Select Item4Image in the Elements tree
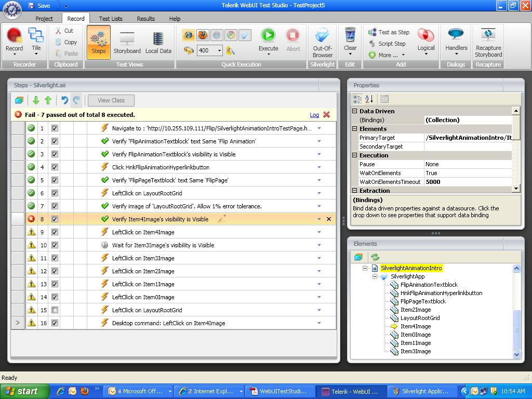Image resolution: width=532 pixels, height=399 pixels. coord(415,326)
